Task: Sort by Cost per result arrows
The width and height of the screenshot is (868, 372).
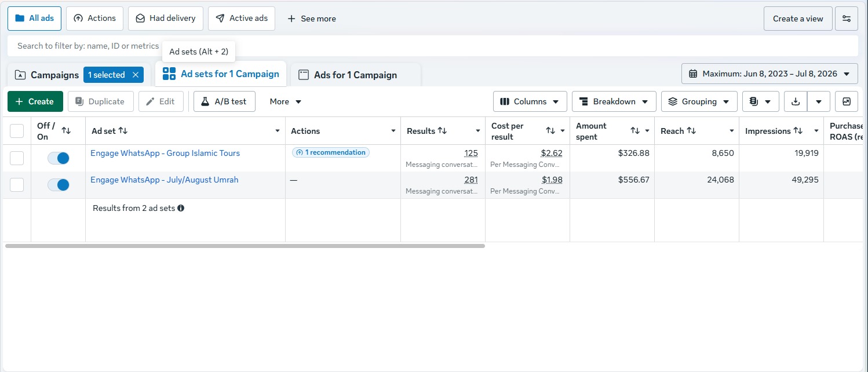Action: [550, 131]
